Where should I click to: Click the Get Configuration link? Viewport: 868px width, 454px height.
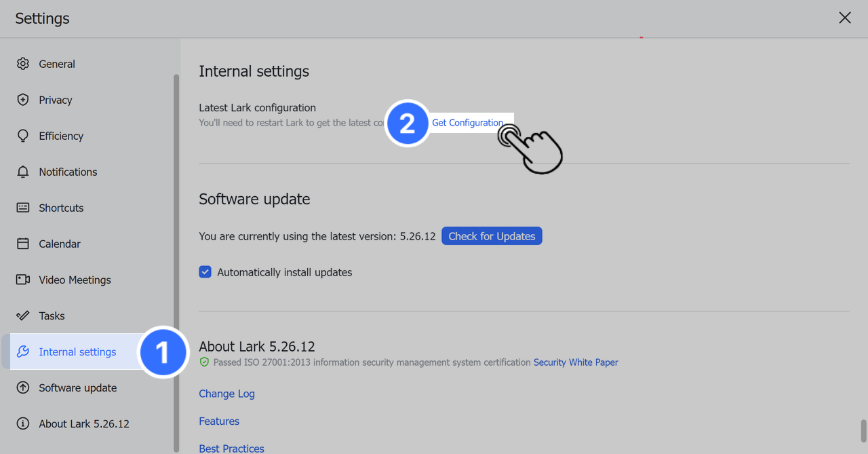point(467,123)
